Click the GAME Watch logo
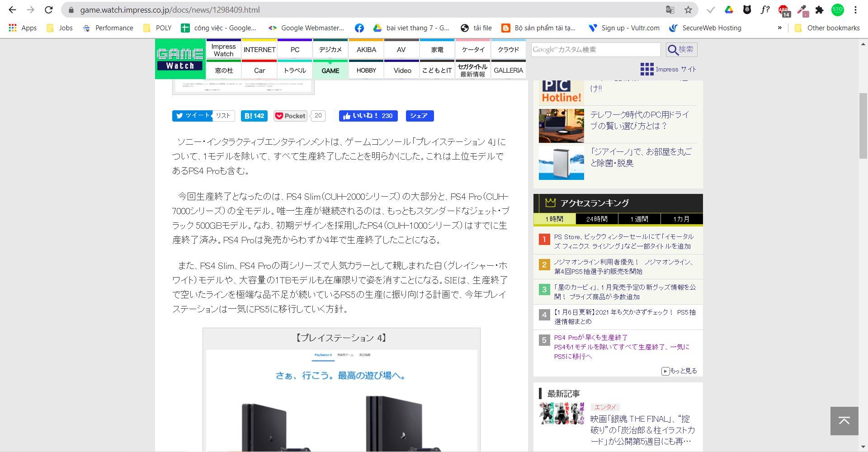 click(180, 59)
